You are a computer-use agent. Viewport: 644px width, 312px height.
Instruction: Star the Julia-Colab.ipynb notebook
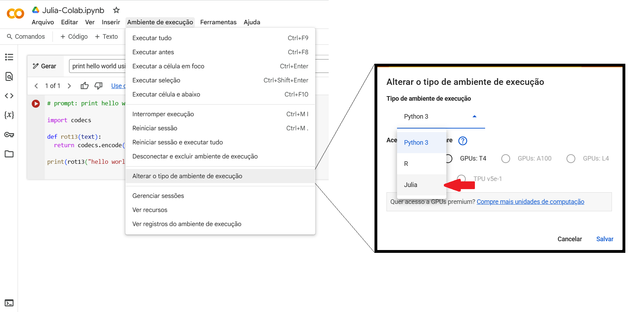click(116, 10)
